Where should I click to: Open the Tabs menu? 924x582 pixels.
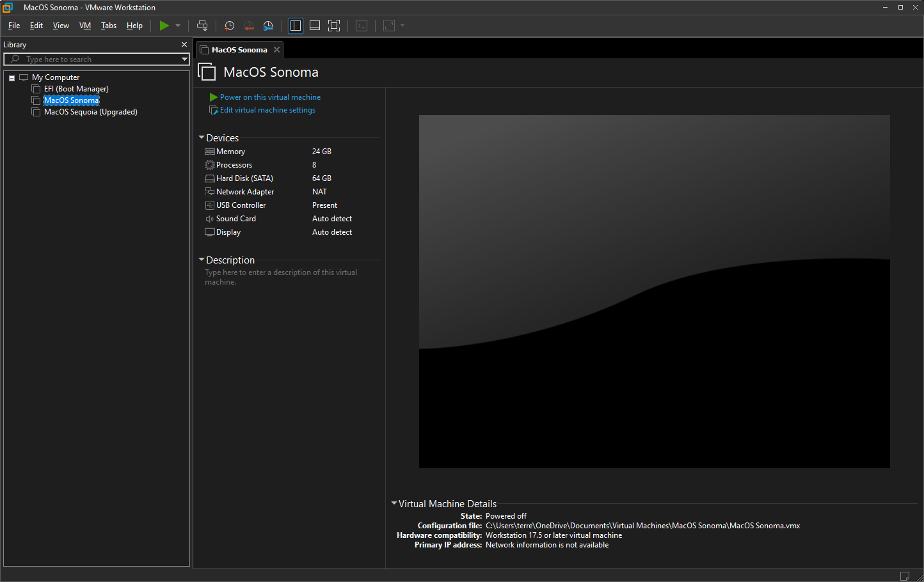pyautogui.click(x=109, y=26)
